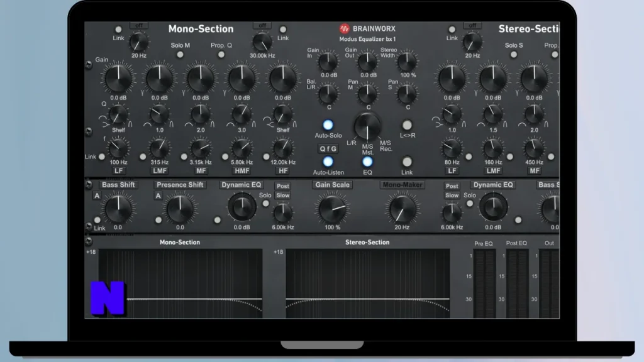Toggle the Mono-Section Post button
This screenshot has width=644, height=362.
click(282, 186)
